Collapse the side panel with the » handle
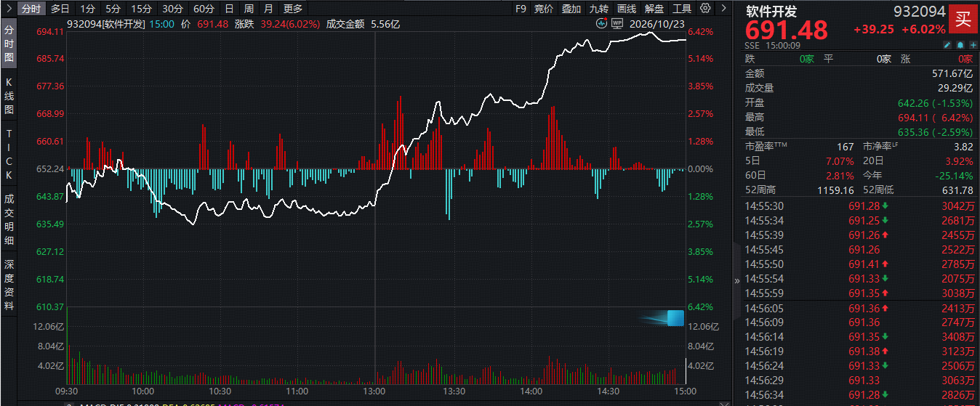 [x=737, y=280]
